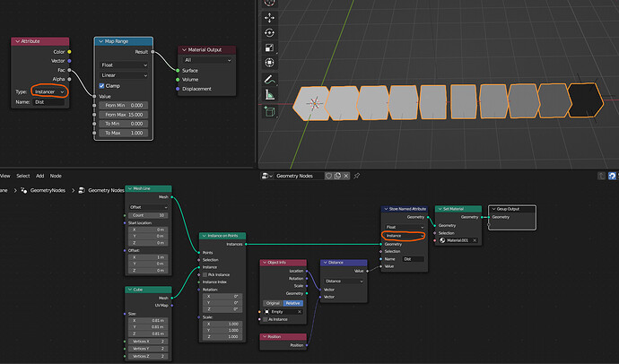Click GeometryNodes in the breadcrumb path
Viewport: 619px width, 364px height.
point(48,190)
